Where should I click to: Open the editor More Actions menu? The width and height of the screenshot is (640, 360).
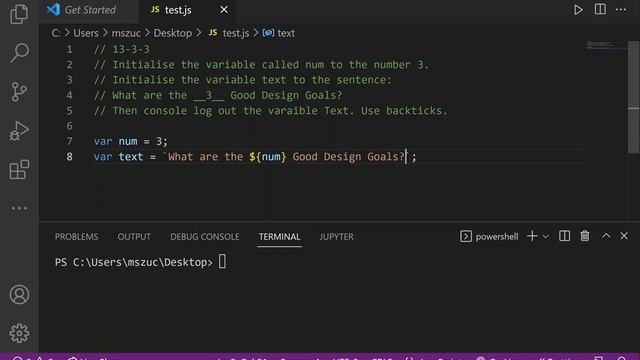[x=621, y=10]
